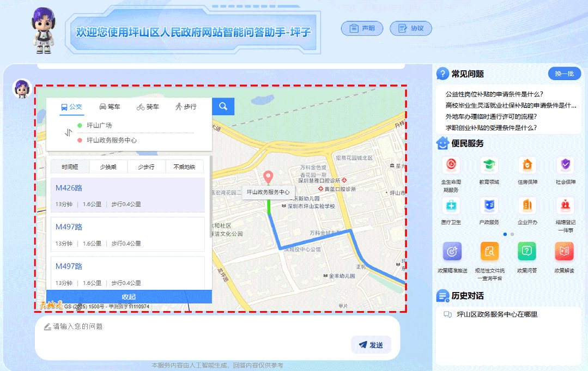Select the 教育领域 education icon
The image size is (588, 371).
pos(489,165)
